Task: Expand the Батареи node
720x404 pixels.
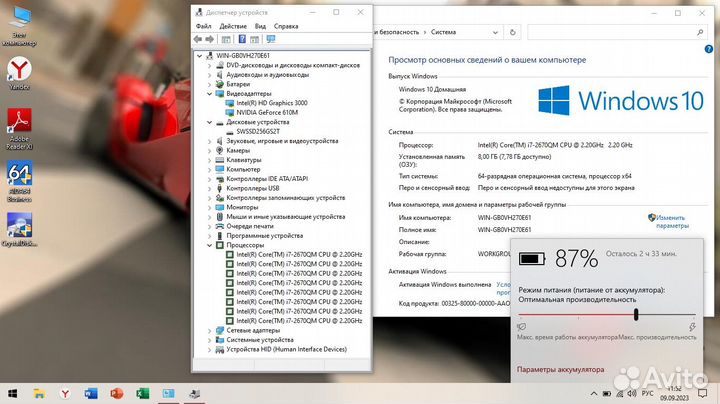Action: [x=210, y=84]
